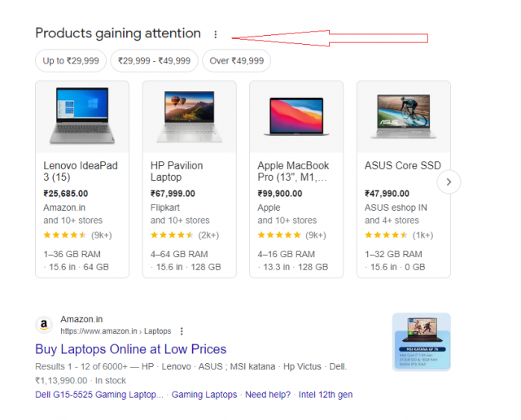The image size is (521, 420).
Task: Click the ASUS Core SSD laptop image
Action: click(404, 116)
